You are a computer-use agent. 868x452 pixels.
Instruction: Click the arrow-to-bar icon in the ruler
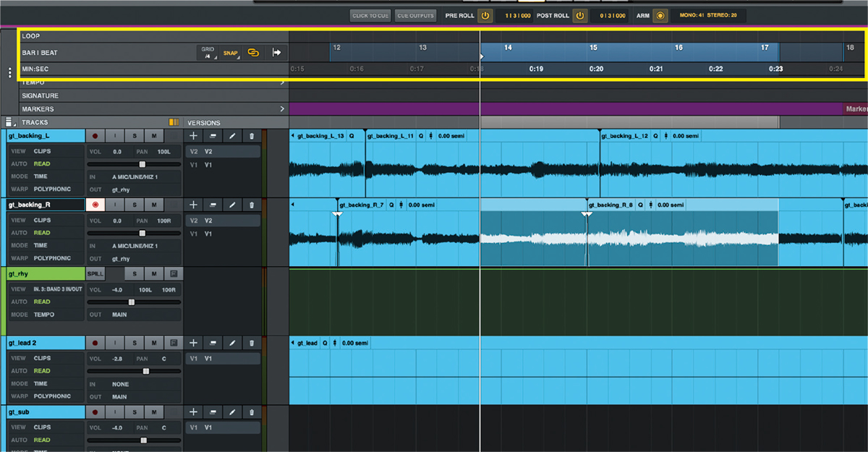(x=276, y=53)
